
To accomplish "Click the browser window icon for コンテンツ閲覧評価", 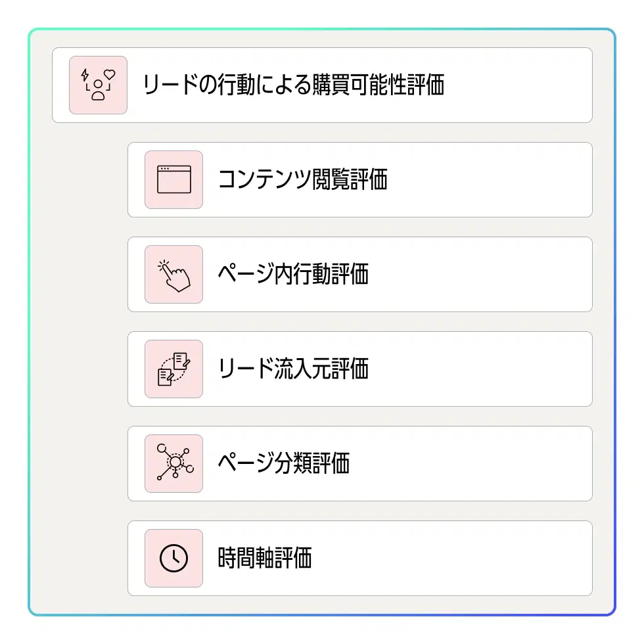I will click(173, 179).
